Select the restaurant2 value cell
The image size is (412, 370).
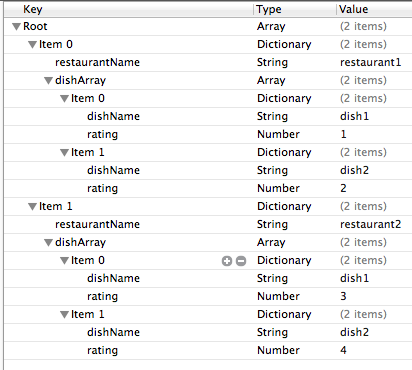tap(370, 224)
